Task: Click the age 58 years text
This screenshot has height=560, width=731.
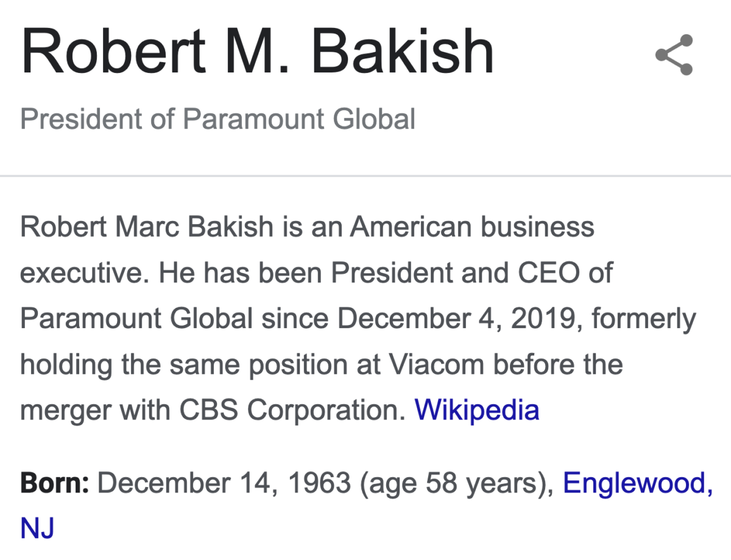Action: [x=457, y=485]
